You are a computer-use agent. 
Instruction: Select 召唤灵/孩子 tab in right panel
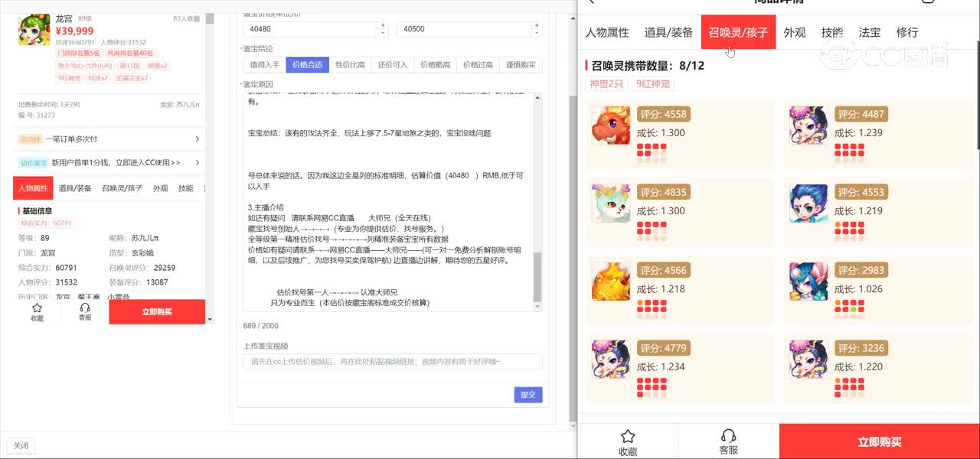click(738, 32)
